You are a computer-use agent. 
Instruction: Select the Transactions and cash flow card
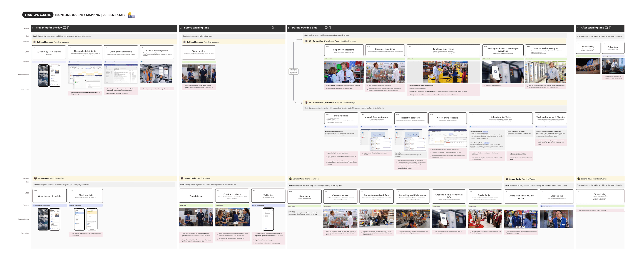pyautogui.click(x=376, y=196)
